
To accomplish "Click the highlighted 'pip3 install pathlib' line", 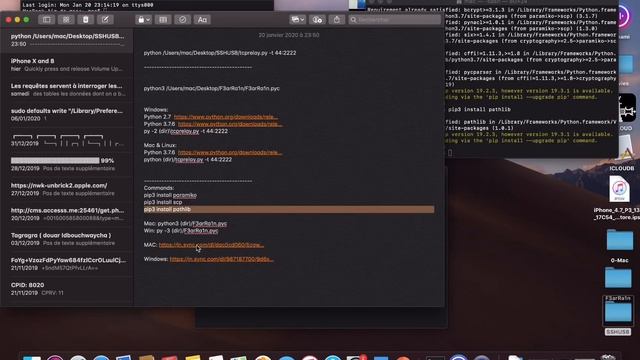I will point(289,209).
